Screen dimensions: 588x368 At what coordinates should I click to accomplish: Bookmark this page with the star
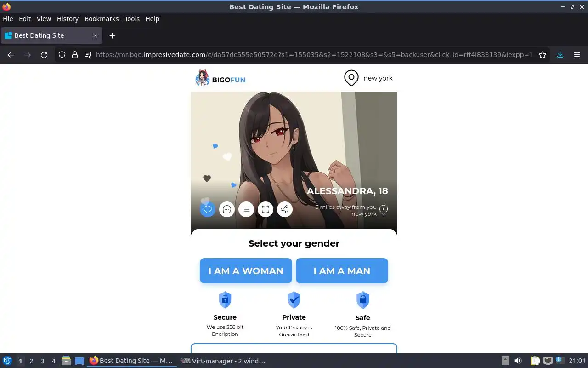[x=543, y=55]
